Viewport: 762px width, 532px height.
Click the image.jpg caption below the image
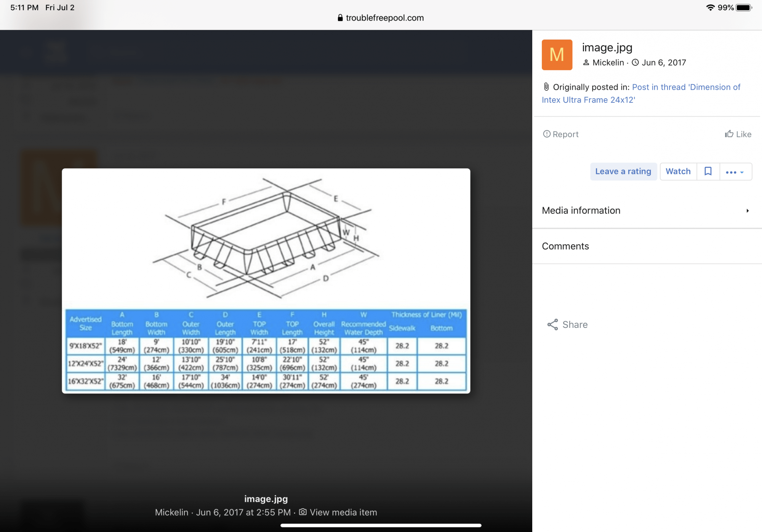pyautogui.click(x=266, y=499)
